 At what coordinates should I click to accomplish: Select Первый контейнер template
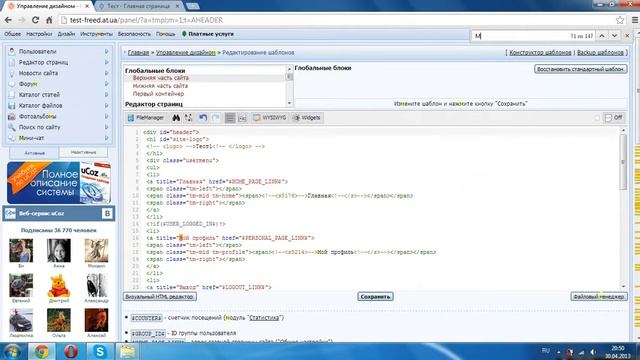click(x=158, y=94)
